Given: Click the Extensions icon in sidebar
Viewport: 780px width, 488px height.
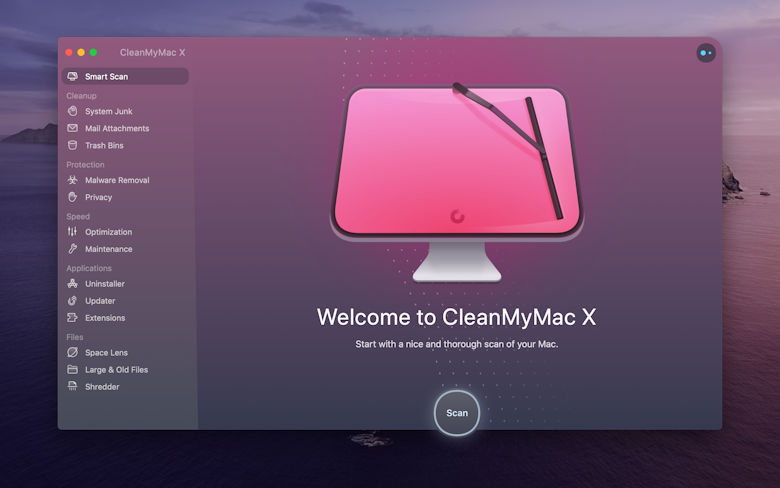Looking at the screenshot, I should coord(72,318).
